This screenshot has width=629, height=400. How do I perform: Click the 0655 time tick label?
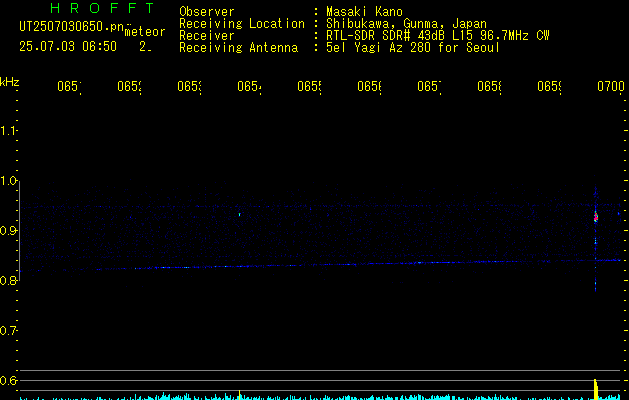click(309, 86)
